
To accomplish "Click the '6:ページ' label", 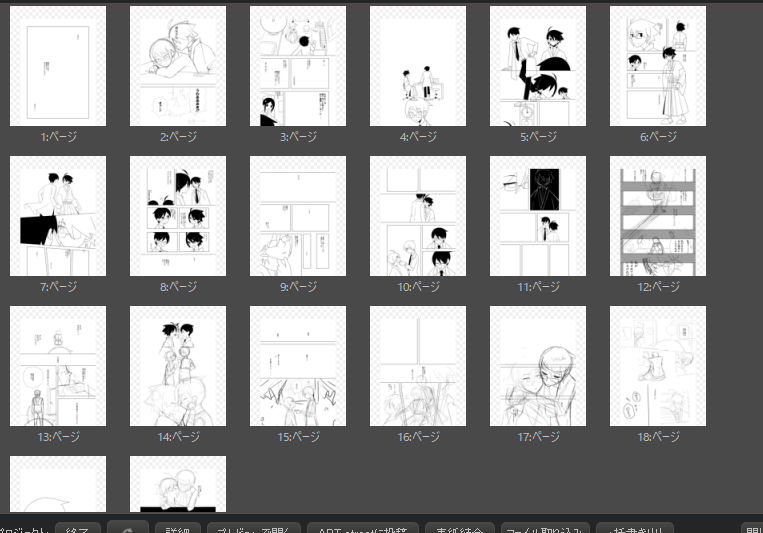I will coord(658,137).
